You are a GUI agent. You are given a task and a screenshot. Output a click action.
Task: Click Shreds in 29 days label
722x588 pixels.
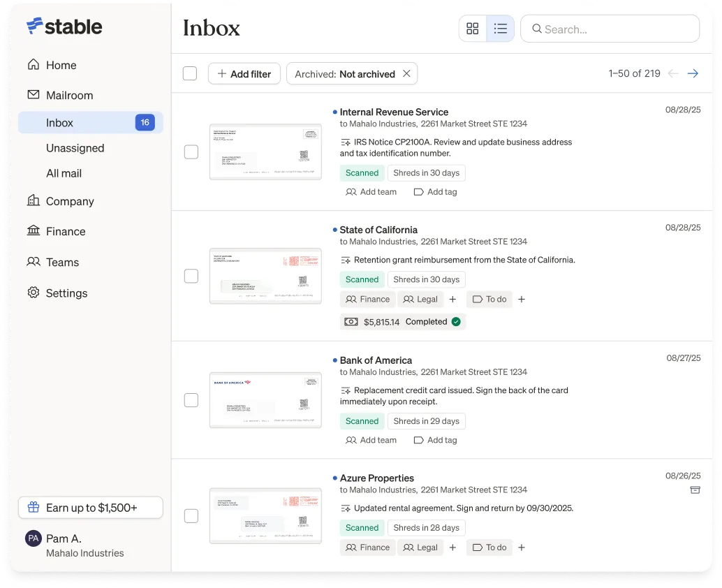(427, 421)
